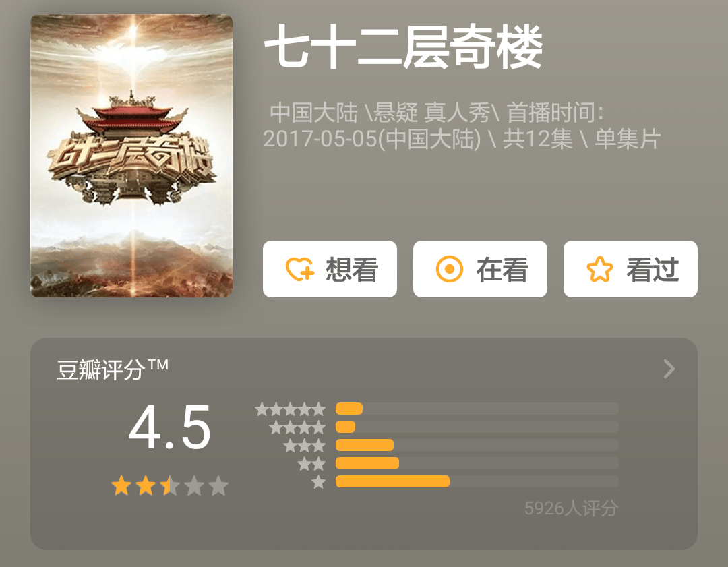Mark the show as 想看
Screen dimensions: 728x567
[x=330, y=269]
